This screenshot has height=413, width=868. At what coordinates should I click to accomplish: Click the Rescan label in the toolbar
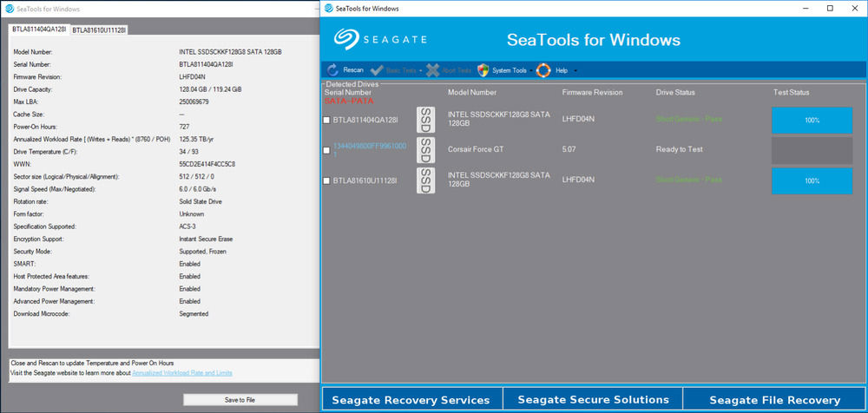pos(353,70)
